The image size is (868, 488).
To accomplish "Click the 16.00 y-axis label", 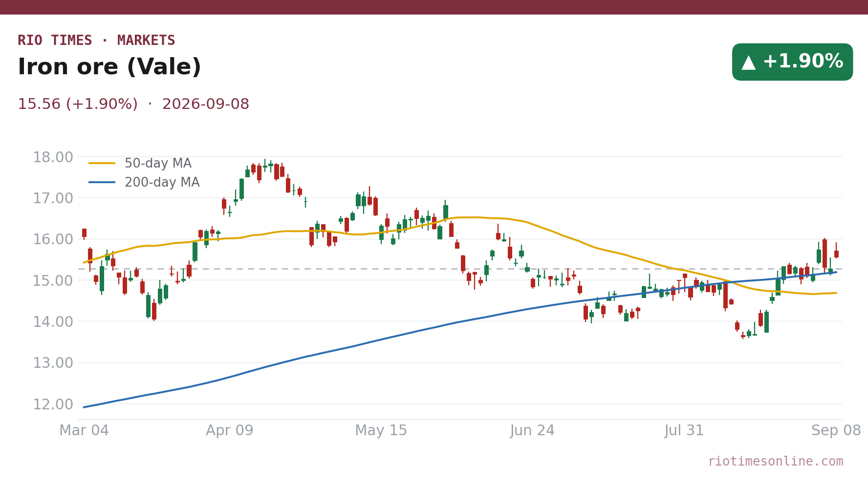I will (x=53, y=239).
